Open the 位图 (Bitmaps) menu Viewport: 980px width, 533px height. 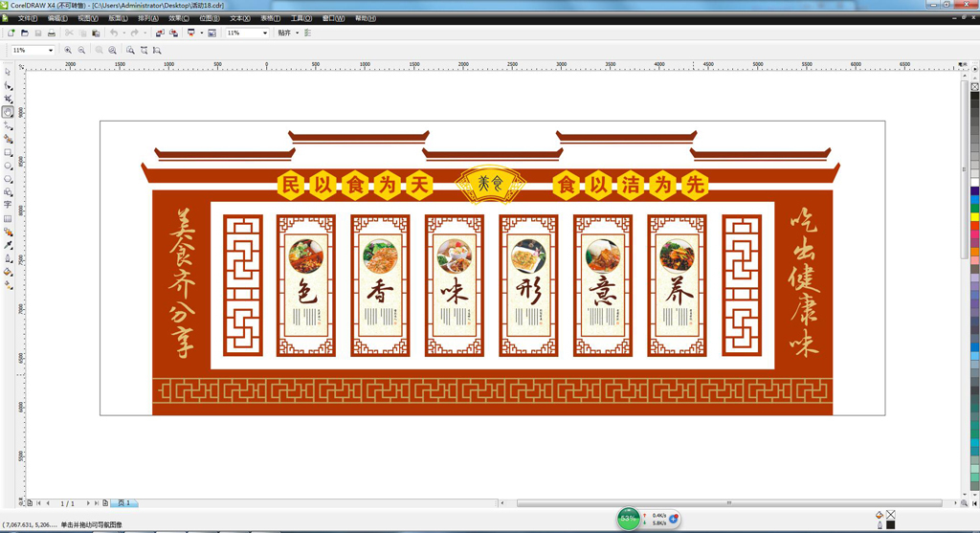(x=209, y=18)
